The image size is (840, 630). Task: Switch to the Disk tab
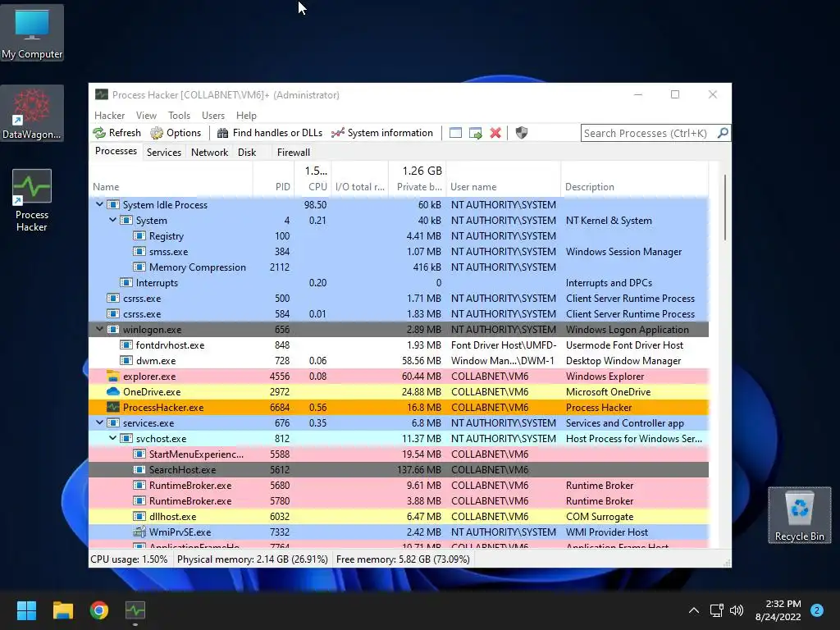click(x=247, y=152)
